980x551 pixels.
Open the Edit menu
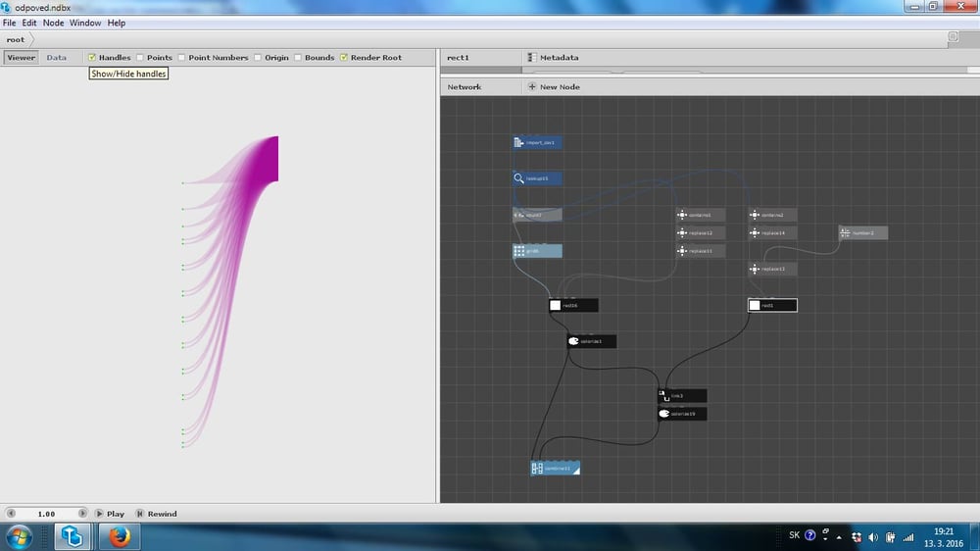[29, 23]
